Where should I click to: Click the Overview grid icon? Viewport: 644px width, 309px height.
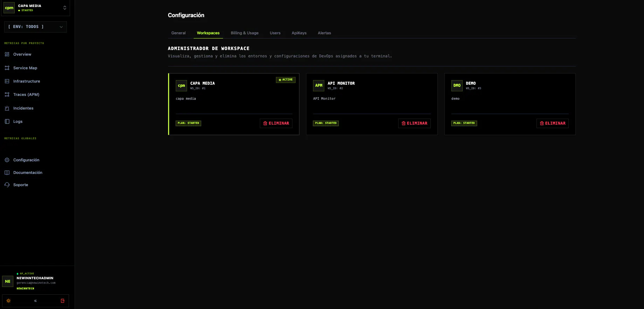tap(7, 54)
